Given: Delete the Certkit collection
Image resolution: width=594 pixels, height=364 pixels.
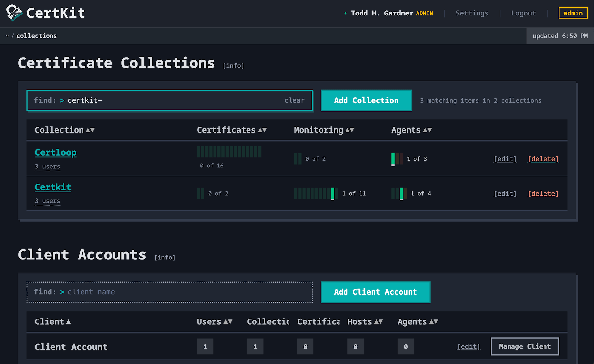Looking at the screenshot, I should 543,194.
